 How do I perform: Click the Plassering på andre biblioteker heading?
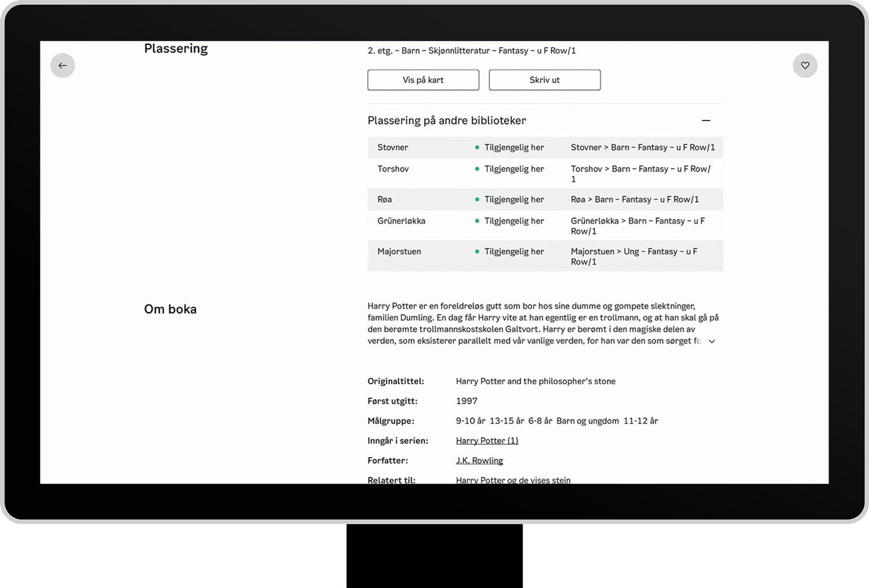click(x=447, y=120)
